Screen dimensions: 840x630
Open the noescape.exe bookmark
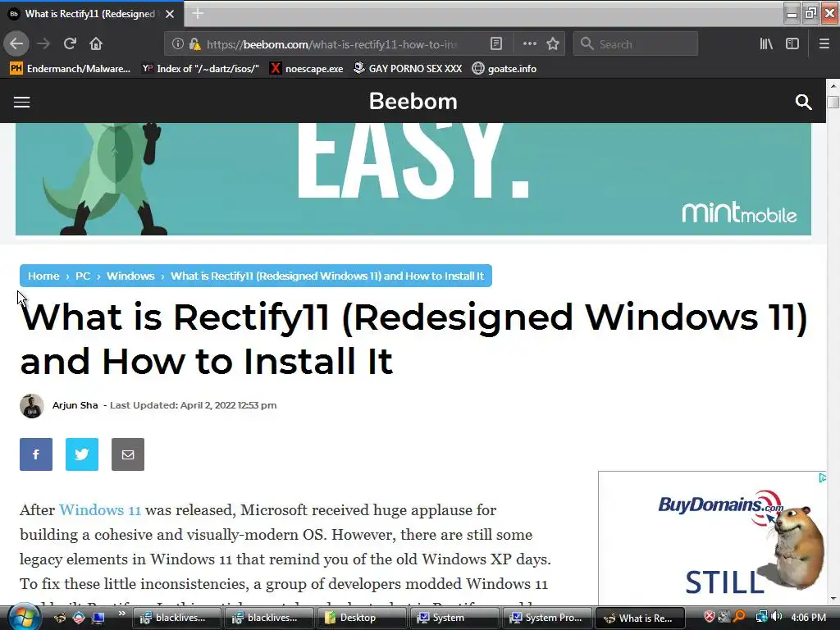[x=307, y=69]
